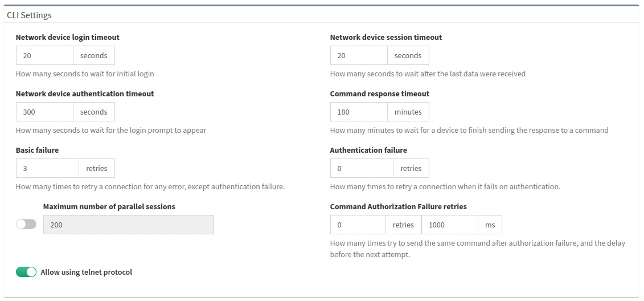Click the retries unit beside Basic failure
This screenshot has height=301, width=644.
click(96, 169)
